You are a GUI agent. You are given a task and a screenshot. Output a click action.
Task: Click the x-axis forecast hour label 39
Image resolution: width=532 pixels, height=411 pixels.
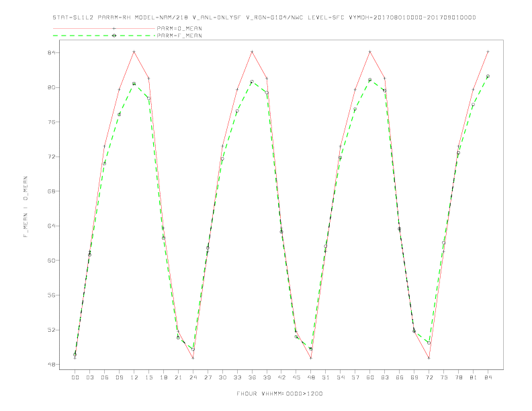(x=267, y=377)
